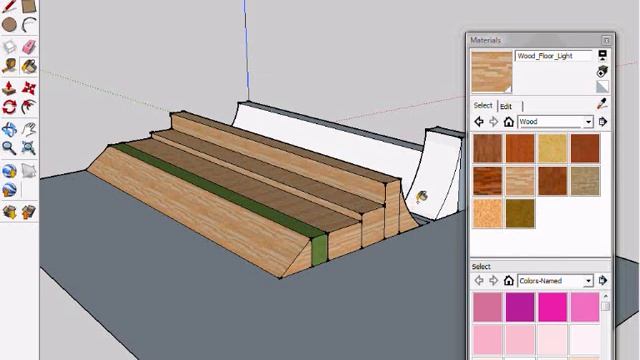Image resolution: width=640 pixels, height=360 pixels.
Task: Switch to the Select tab
Action: tap(483, 105)
